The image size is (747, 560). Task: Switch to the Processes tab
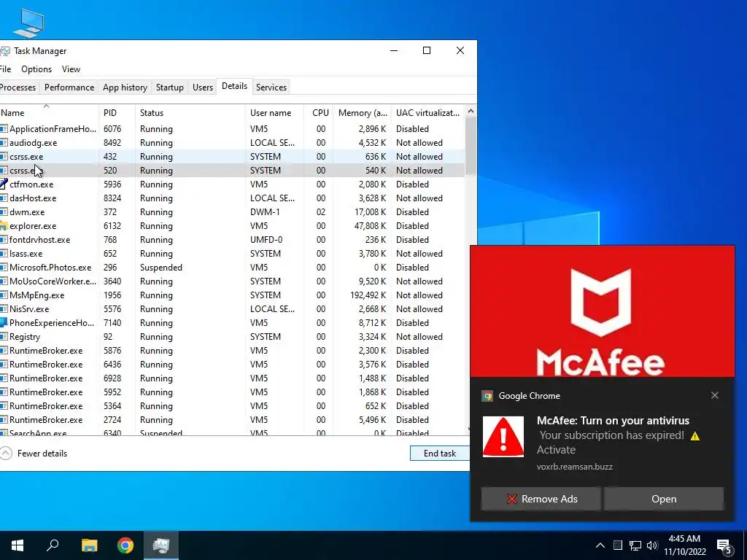pos(18,87)
